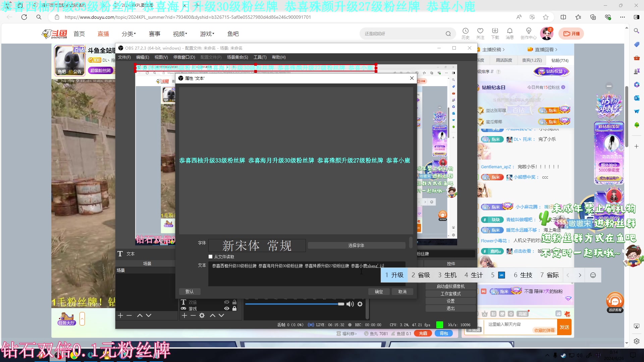Show the hidden 双倍 text source
This screenshot has height=362, width=644.
coord(227,302)
